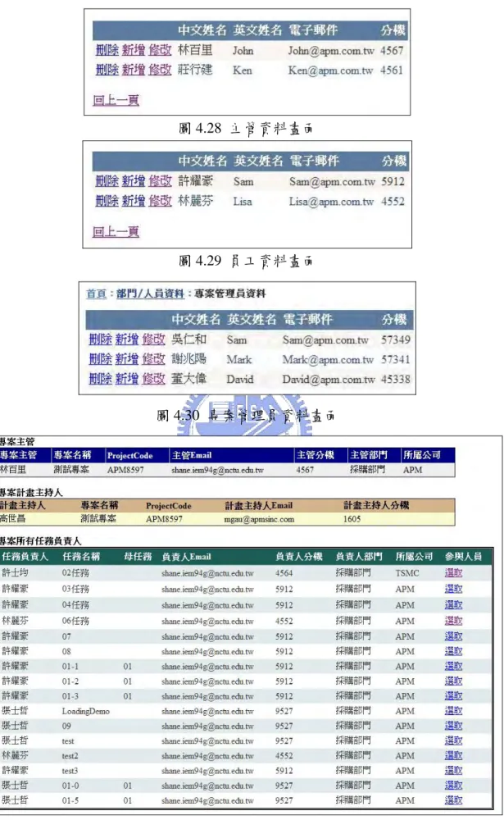Click 刪除 link in the 林百里 row
Screen dimensions: 504x820
coord(107,50)
